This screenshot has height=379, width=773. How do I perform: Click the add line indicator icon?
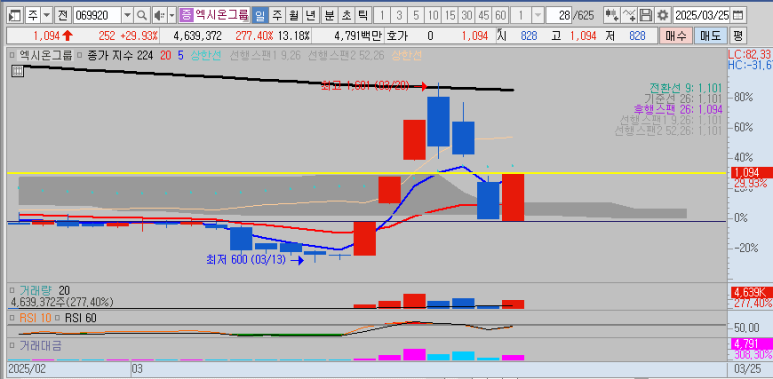pyautogui.click(x=629, y=16)
